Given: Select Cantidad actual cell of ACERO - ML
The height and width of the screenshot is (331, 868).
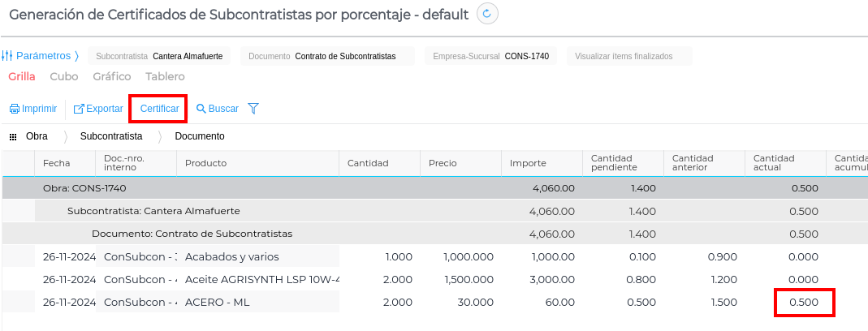Looking at the screenshot, I should 804,303.
